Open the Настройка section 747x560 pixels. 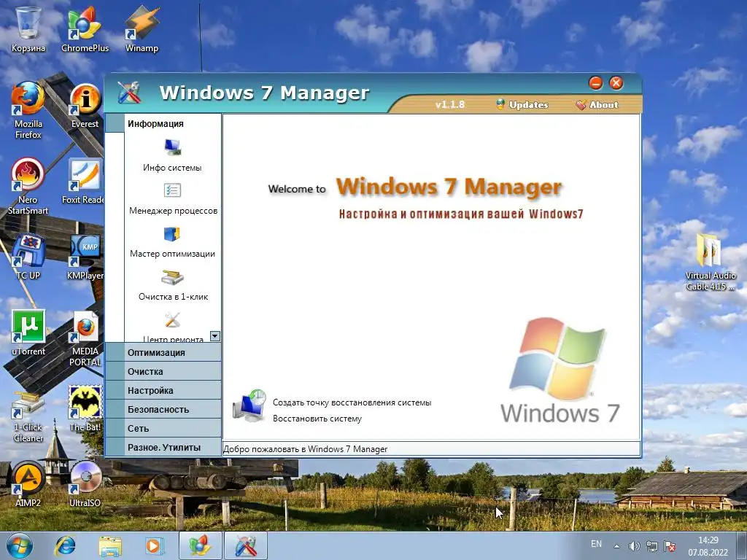[x=163, y=391]
